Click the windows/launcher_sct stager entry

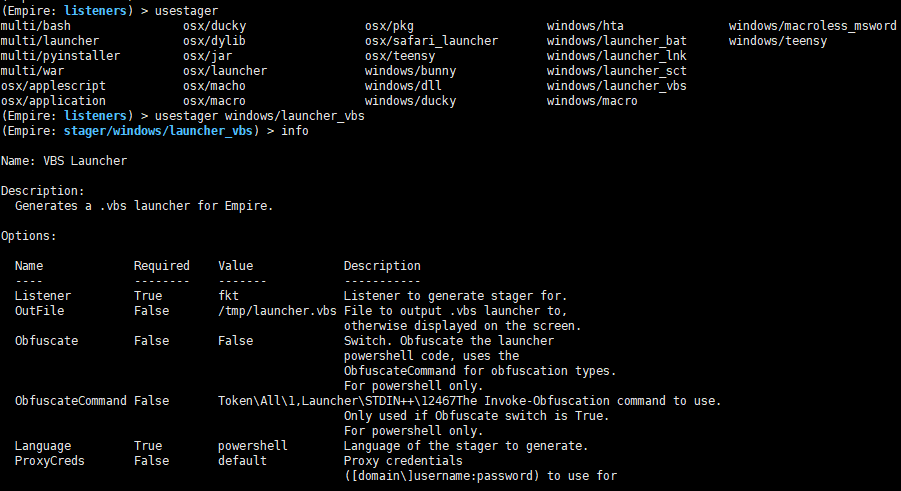(x=617, y=71)
